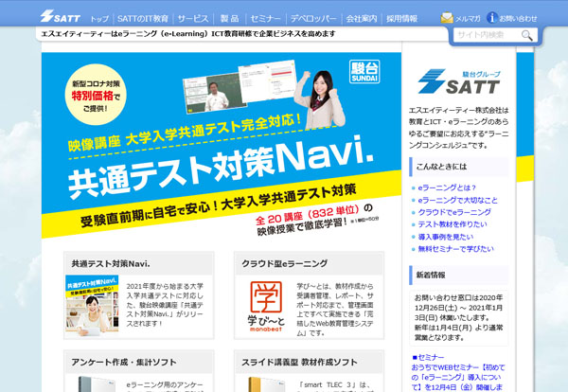Screen dimensions: 568x392
Task: Open the おうちでWEBセミナー announcement link
Action: click(x=458, y=377)
